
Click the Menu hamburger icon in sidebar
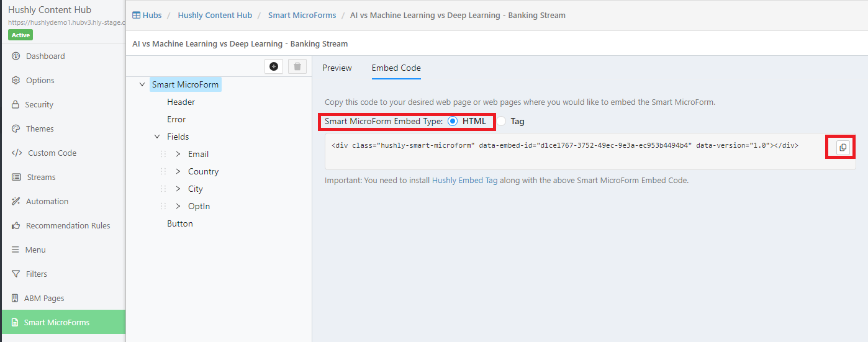(x=16, y=250)
